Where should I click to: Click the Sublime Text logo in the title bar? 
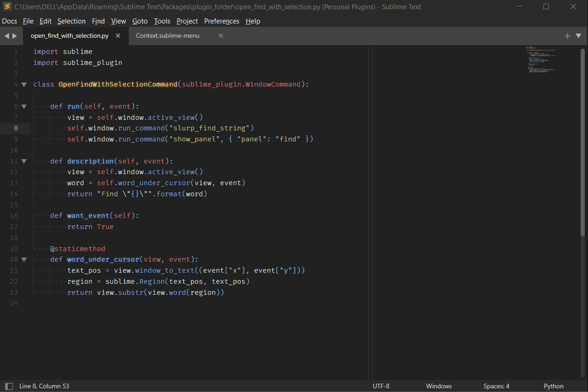tap(7, 6)
